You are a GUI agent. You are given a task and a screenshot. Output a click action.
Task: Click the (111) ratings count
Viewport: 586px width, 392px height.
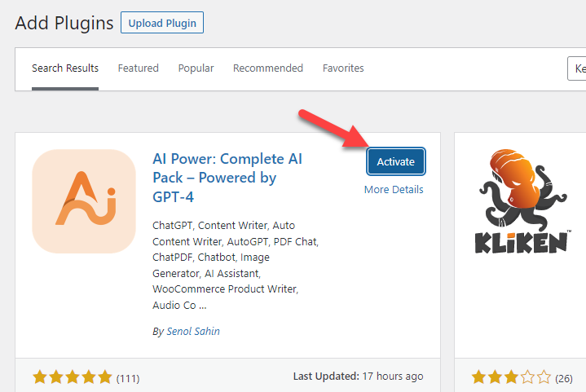pyautogui.click(x=128, y=378)
